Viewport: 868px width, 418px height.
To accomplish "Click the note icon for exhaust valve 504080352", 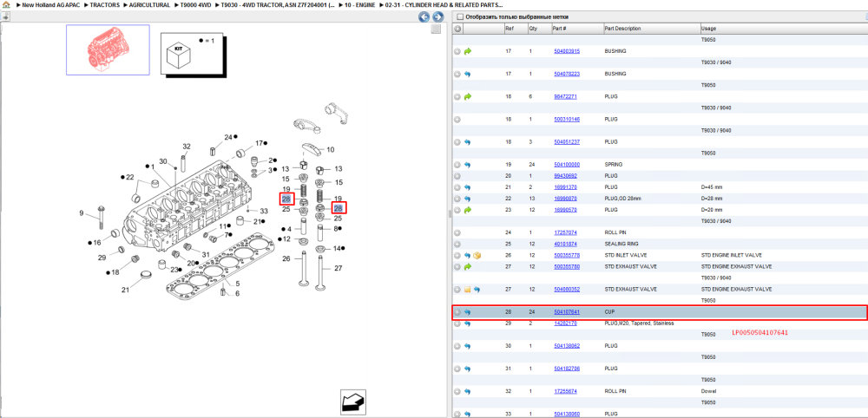I will [x=467, y=289].
